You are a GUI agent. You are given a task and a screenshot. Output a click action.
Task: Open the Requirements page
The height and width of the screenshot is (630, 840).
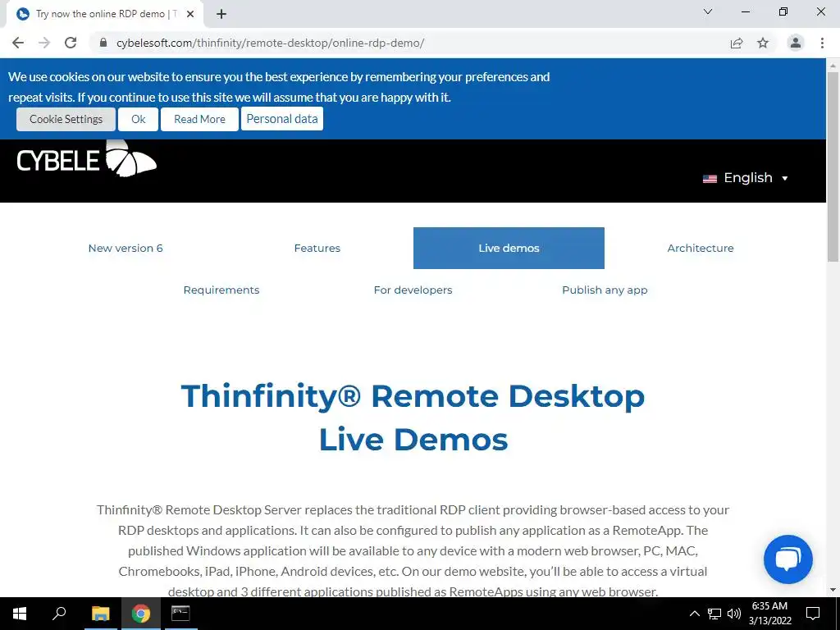[x=221, y=290]
